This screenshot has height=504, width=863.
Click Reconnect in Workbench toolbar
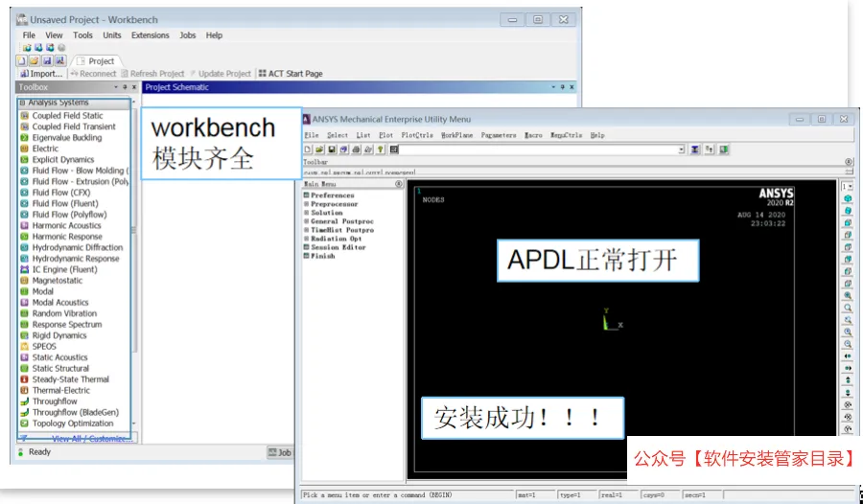(93, 73)
